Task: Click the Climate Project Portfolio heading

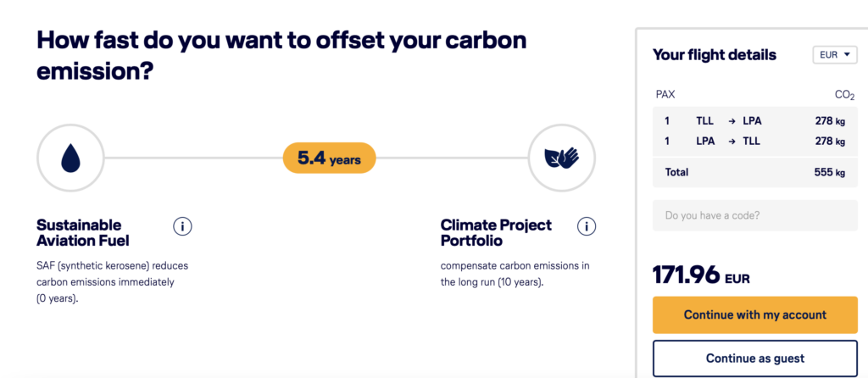Action: 496,232
